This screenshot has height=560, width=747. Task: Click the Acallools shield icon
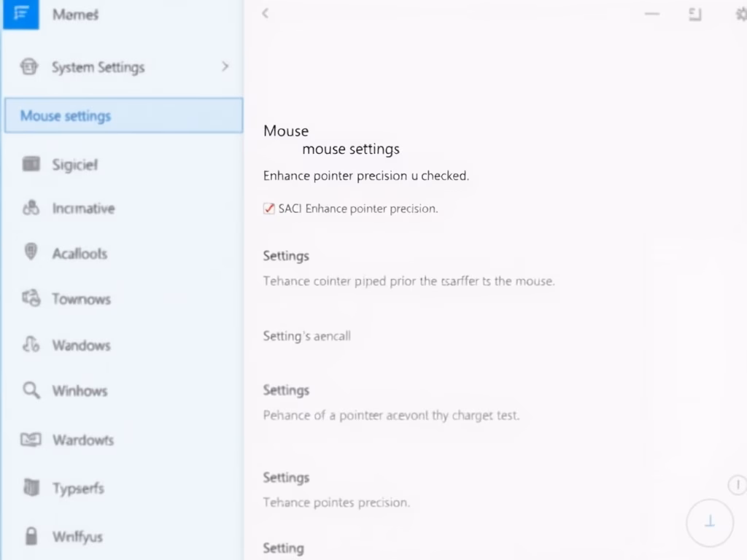coord(31,252)
